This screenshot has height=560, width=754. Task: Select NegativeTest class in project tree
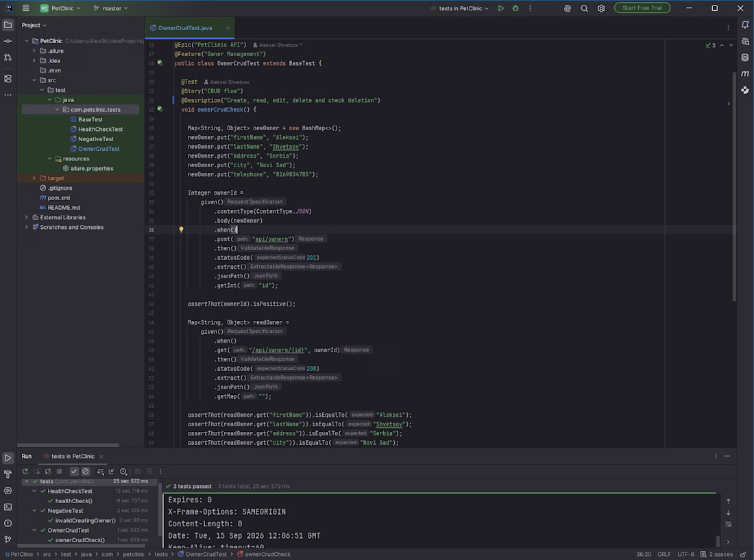[x=96, y=139]
